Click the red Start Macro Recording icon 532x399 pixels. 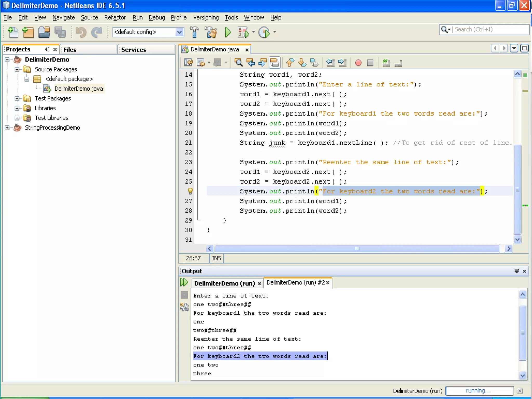(x=358, y=63)
